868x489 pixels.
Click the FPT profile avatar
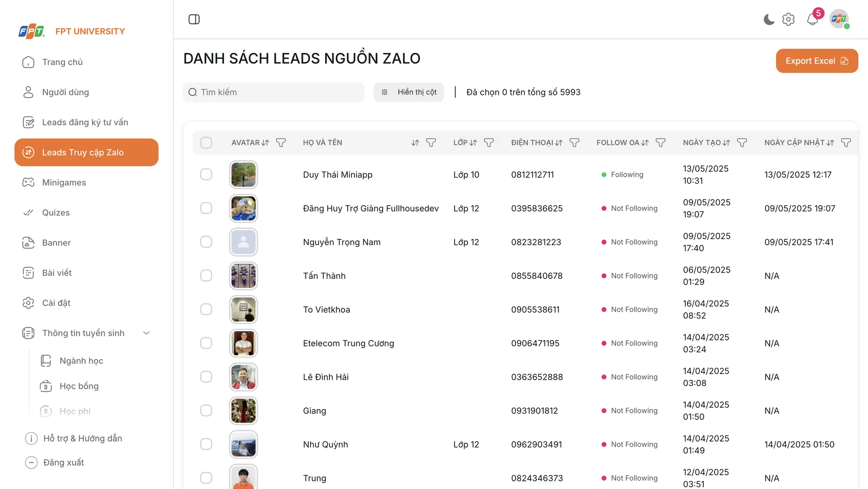coord(839,19)
